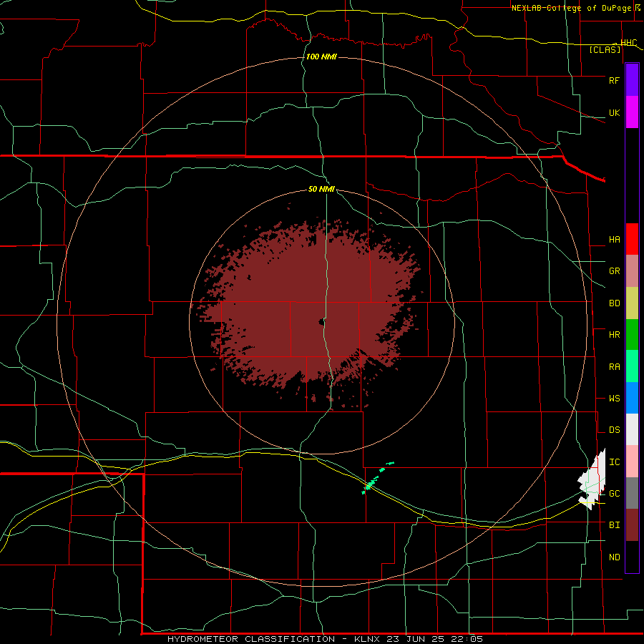Click the WS blue legend swatch
644x644 pixels.
632,398
